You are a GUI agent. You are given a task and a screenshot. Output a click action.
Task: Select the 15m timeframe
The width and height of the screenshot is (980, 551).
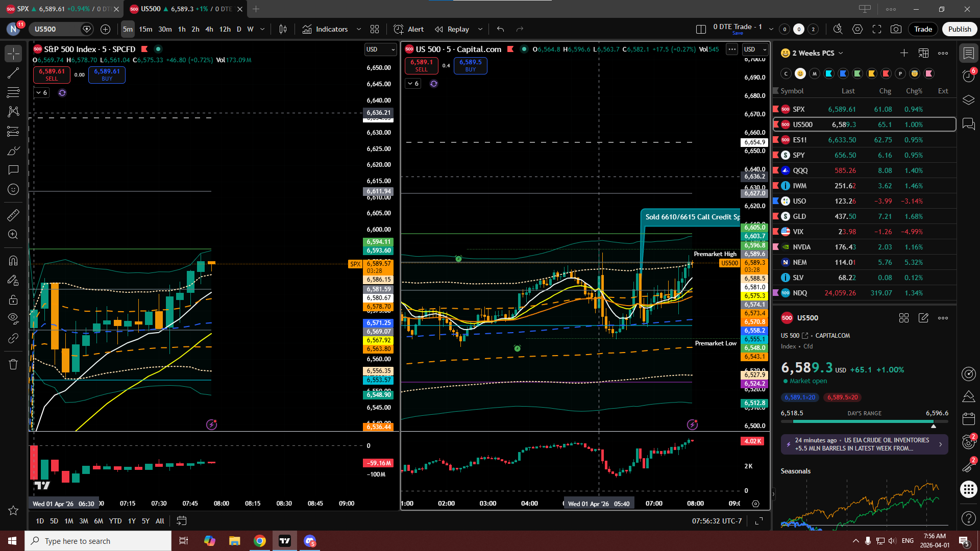[145, 29]
